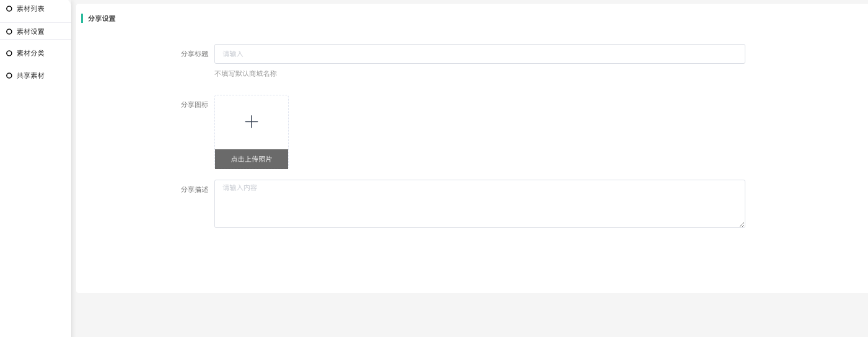Click the plus icon to add share image
The image size is (868, 337).
coord(252,122)
